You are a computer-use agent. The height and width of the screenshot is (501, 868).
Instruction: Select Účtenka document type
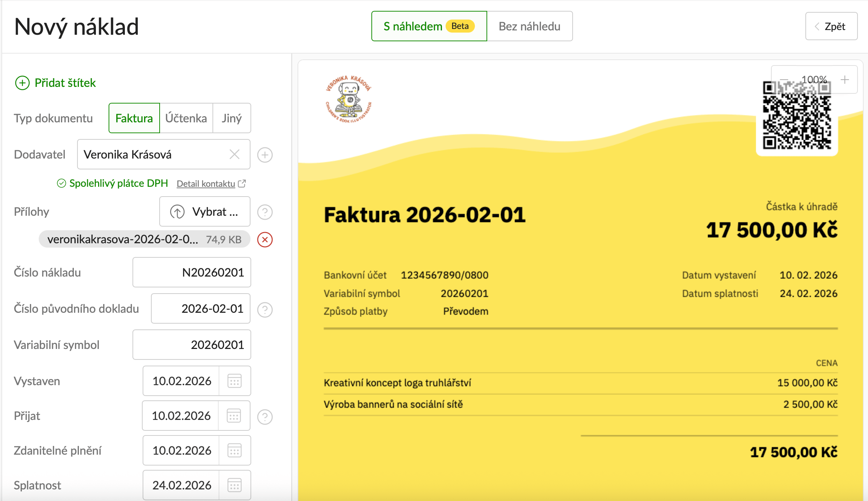point(186,118)
